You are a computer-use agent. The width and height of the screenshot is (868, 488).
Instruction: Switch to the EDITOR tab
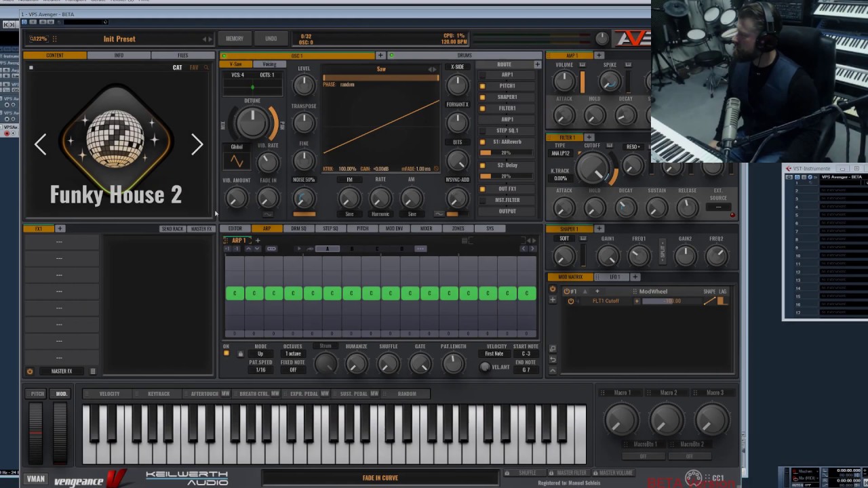(x=235, y=228)
